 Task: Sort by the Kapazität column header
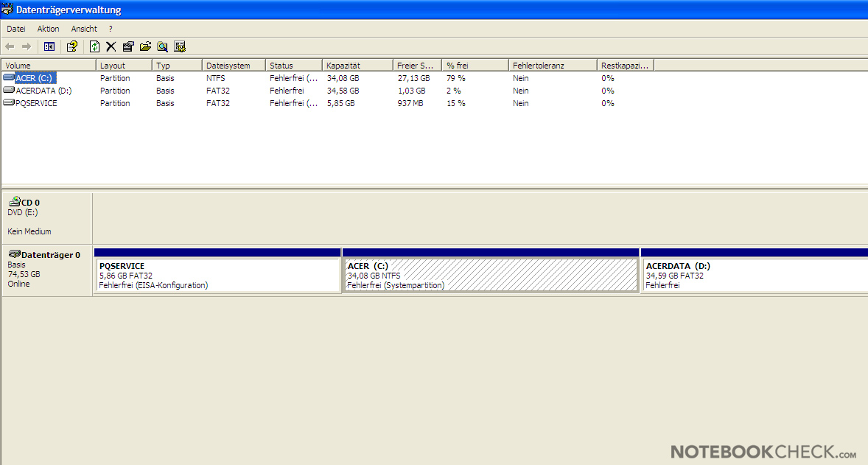click(x=357, y=66)
